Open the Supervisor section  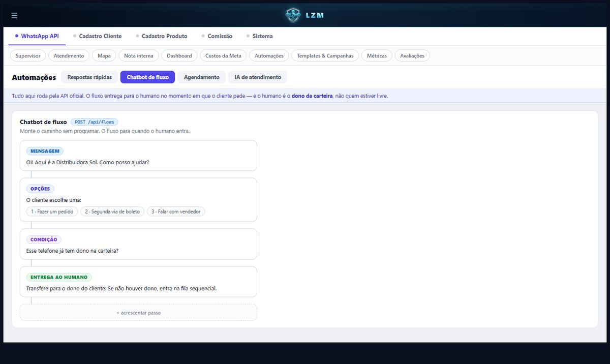point(28,55)
